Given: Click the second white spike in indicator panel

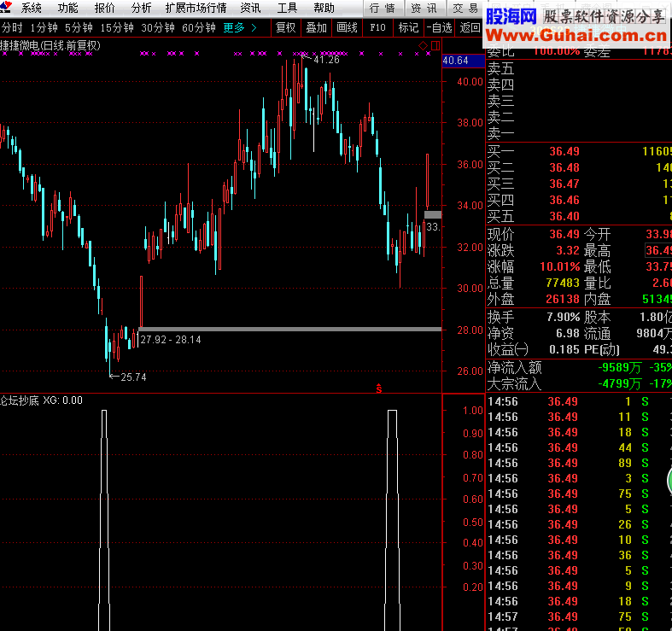Looking at the screenshot, I should pyautogui.click(x=392, y=520).
